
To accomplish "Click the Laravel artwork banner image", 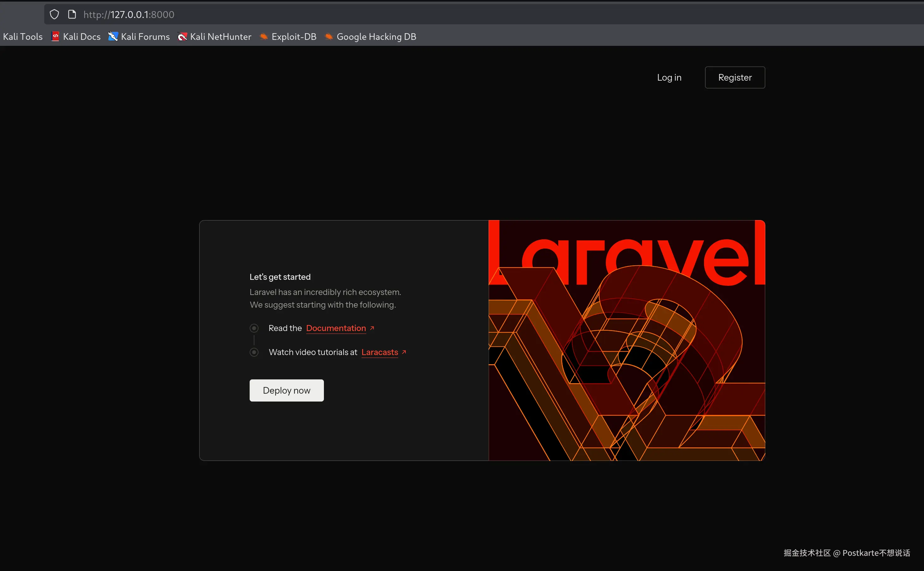I will pos(627,340).
